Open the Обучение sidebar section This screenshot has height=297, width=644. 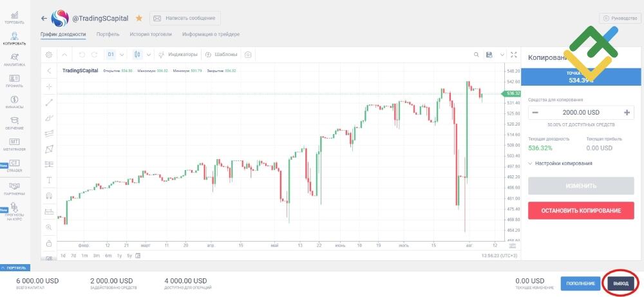[14, 124]
